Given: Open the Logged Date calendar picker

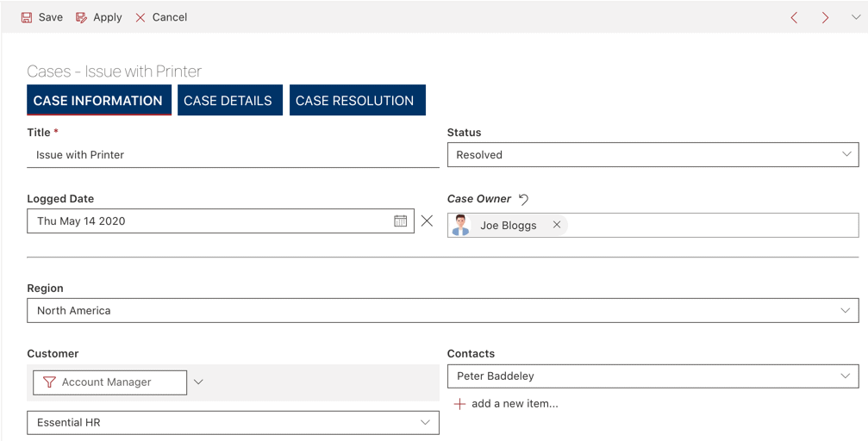Looking at the screenshot, I should pyautogui.click(x=401, y=221).
